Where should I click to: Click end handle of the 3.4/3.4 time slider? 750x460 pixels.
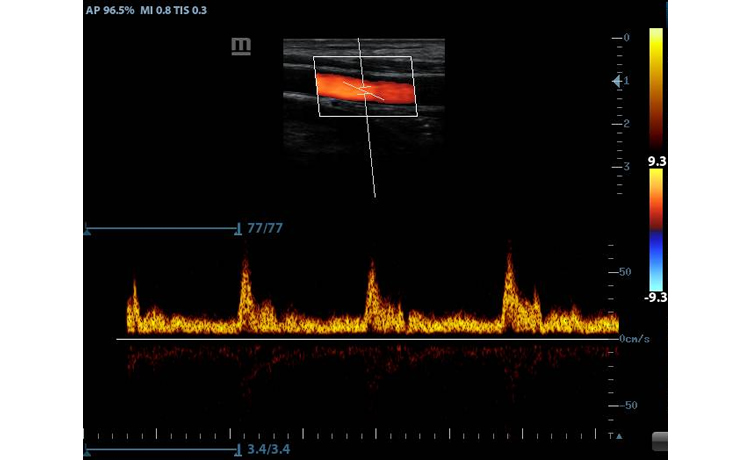click(238, 450)
